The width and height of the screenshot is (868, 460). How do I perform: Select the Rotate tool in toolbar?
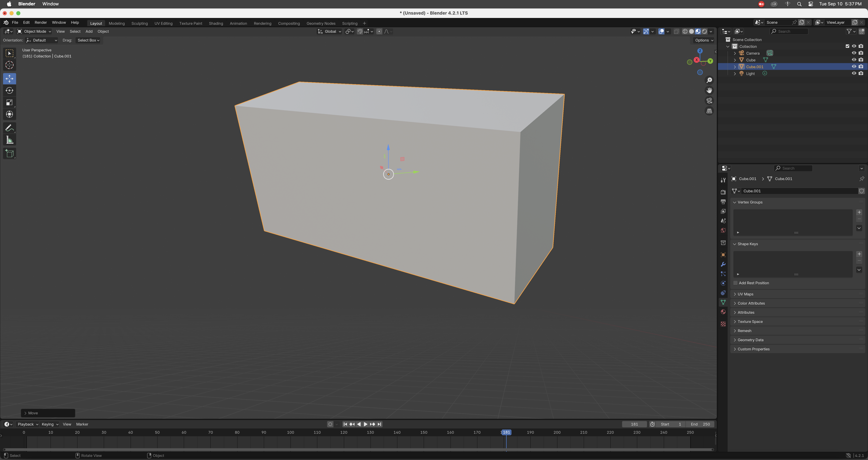pos(9,90)
